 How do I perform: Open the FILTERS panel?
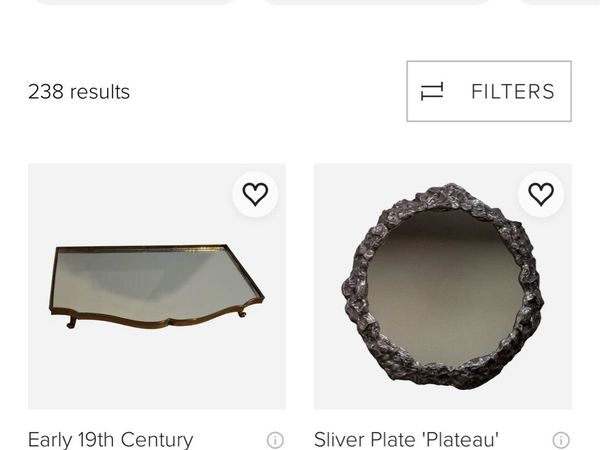click(x=488, y=91)
